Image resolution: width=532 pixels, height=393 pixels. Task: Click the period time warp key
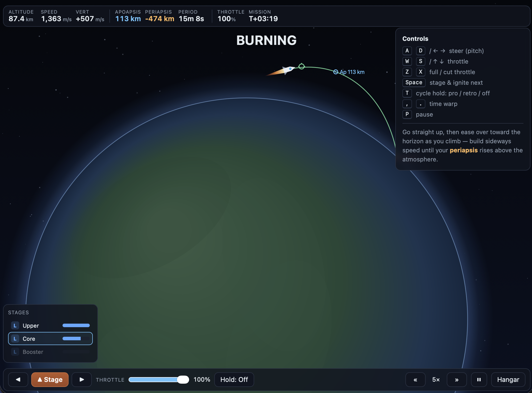click(421, 104)
